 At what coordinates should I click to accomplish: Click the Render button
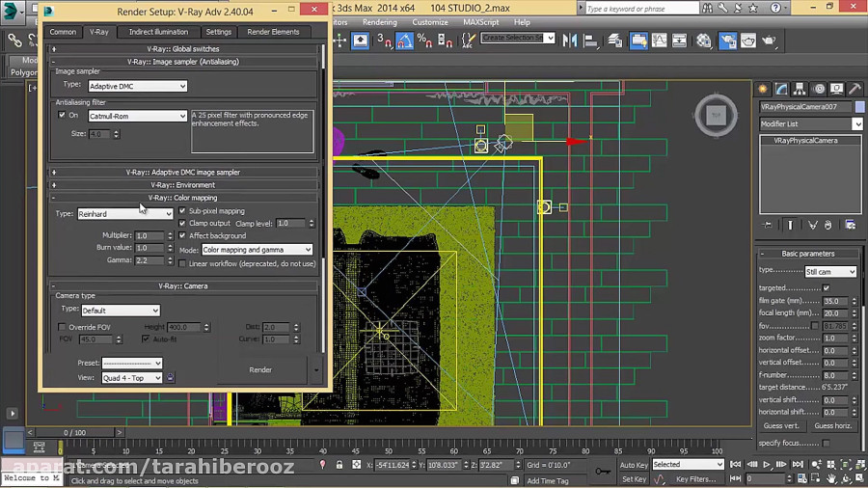260,369
